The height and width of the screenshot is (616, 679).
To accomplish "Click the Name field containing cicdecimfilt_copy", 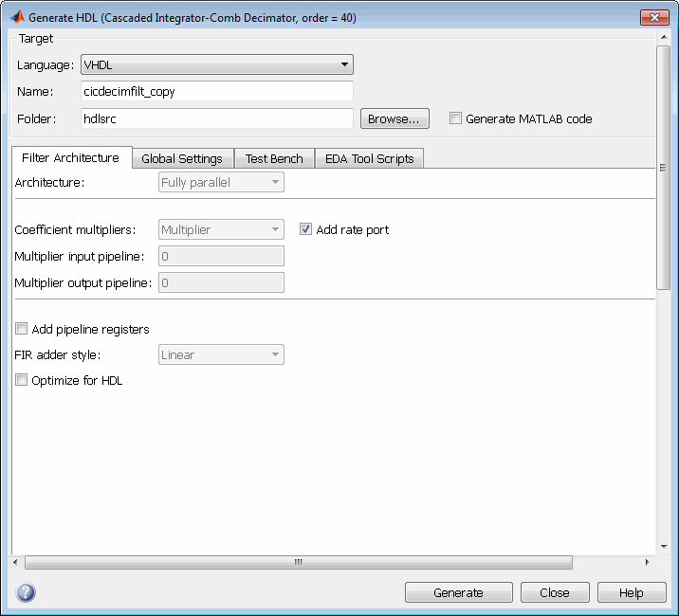I will pyautogui.click(x=217, y=91).
